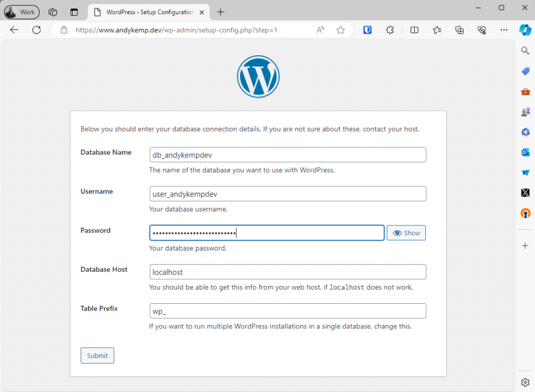535x392 pixels.
Task: Open a new tab with plus button
Action: [x=220, y=13]
